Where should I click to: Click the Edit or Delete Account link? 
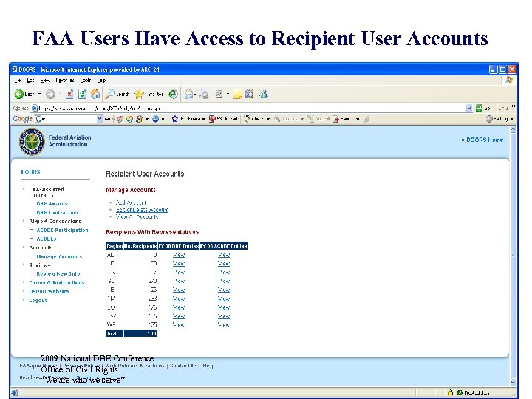[142, 210]
